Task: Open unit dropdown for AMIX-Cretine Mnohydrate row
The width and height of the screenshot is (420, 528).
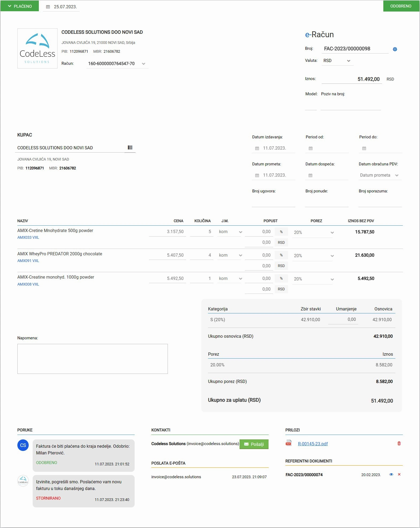Action: click(230, 232)
